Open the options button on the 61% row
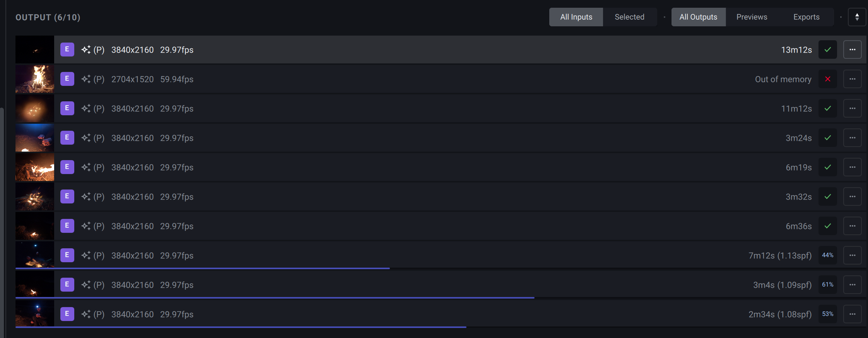The height and width of the screenshot is (338, 868). coord(852,285)
